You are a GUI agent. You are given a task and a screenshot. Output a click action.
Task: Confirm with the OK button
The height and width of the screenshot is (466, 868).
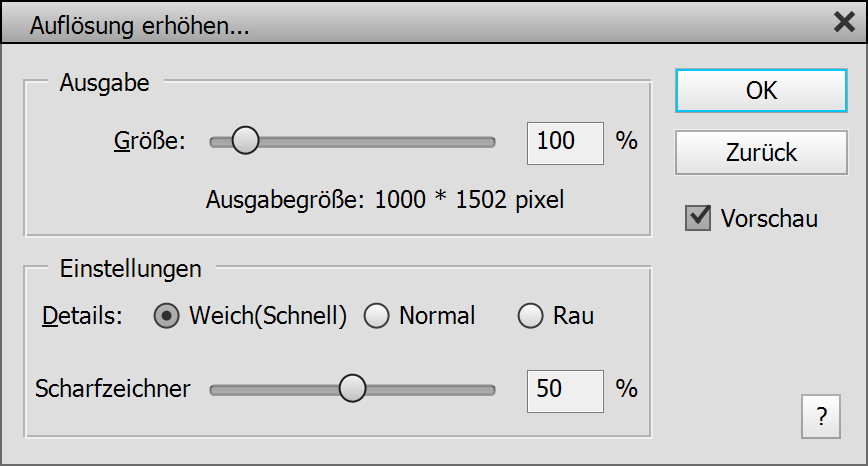point(761,90)
